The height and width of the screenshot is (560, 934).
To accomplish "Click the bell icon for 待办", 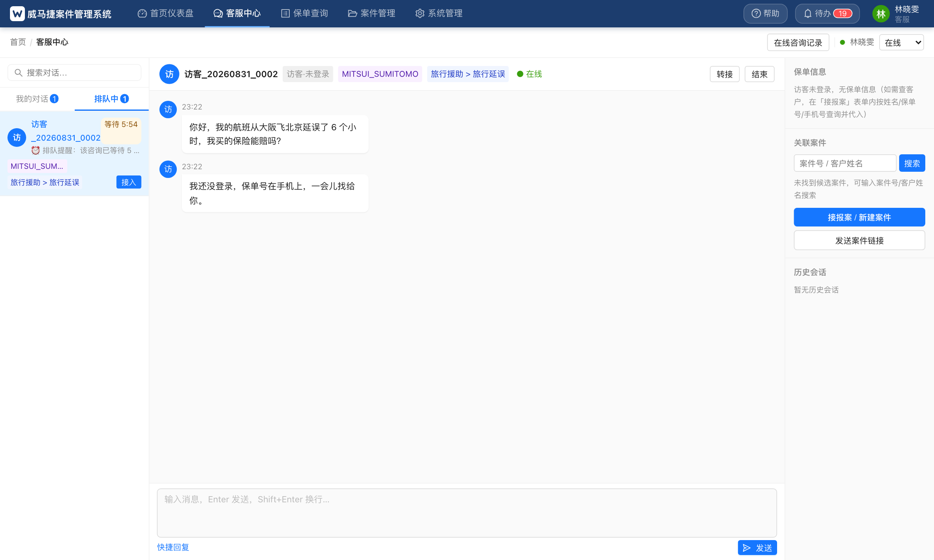I will [x=807, y=14].
